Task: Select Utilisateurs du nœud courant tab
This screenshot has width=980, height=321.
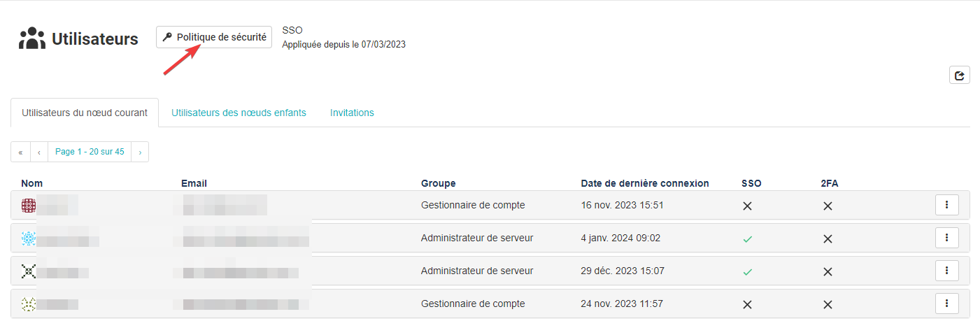Action: 85,113
